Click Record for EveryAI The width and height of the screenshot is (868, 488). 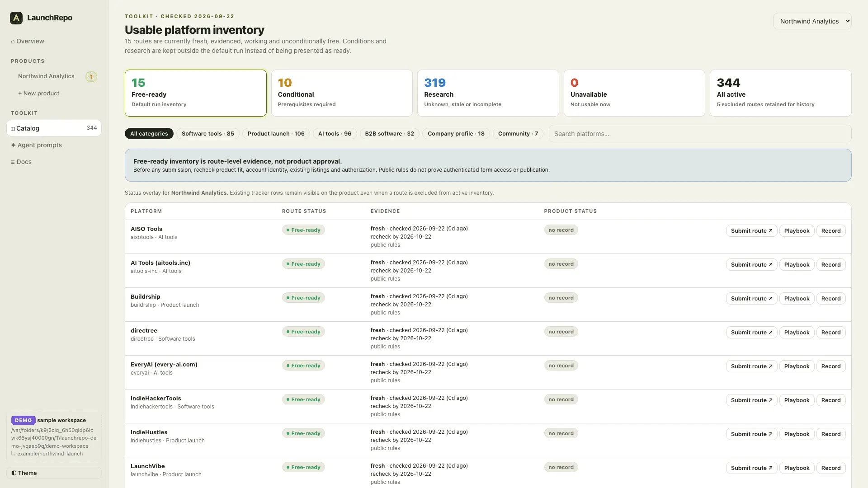830,366
